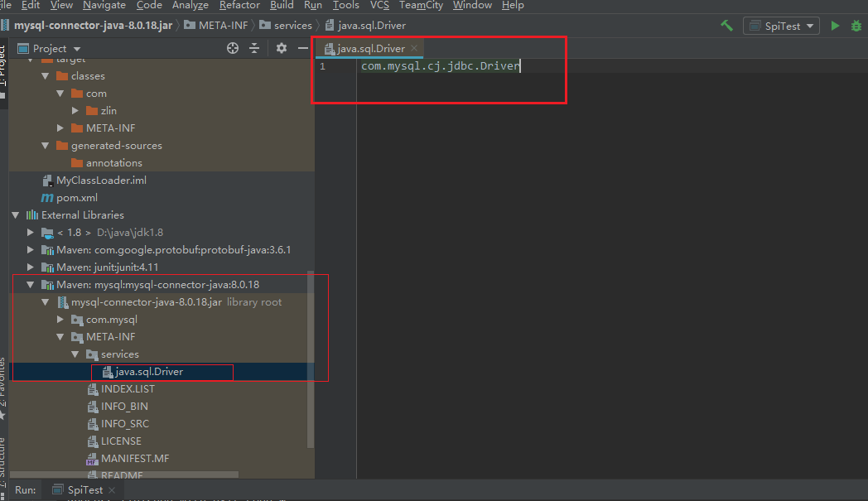Expand the junit:junit:4.11 library

tap(31, 267)
